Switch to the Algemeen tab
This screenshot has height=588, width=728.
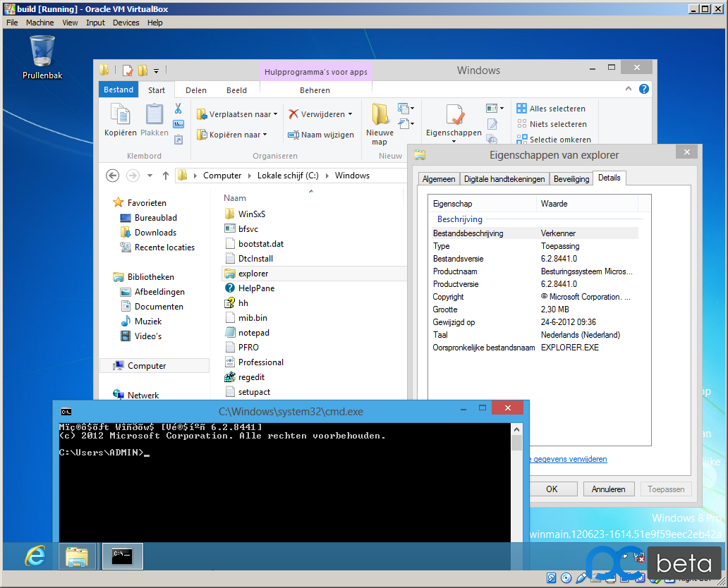[x=439, y=179]
